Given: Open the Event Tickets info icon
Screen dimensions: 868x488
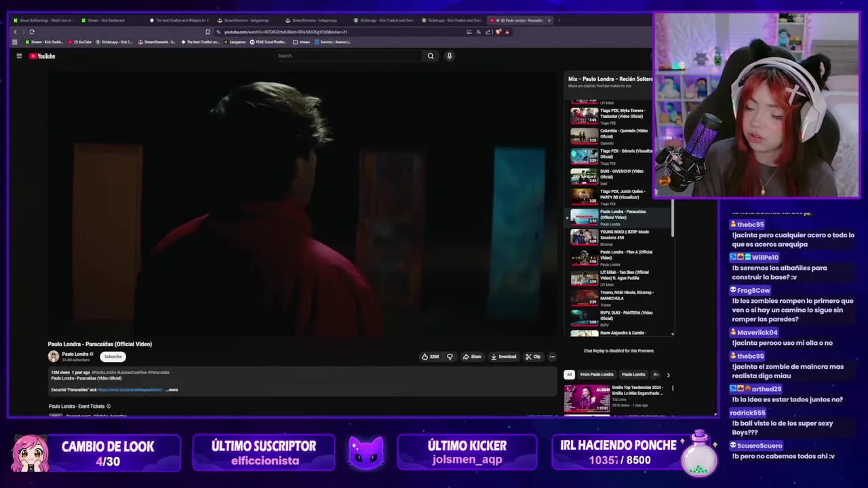Looking at the screenshot, I should 108,407.
